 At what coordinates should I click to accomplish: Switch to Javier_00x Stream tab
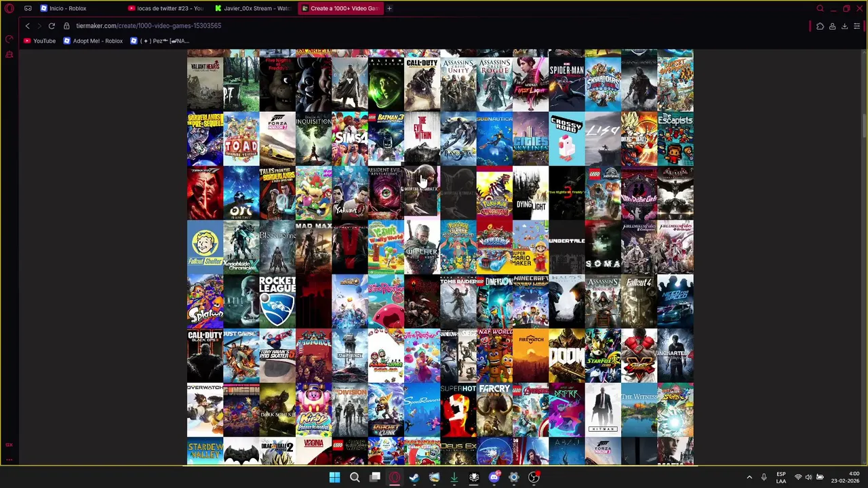point(253,8)
